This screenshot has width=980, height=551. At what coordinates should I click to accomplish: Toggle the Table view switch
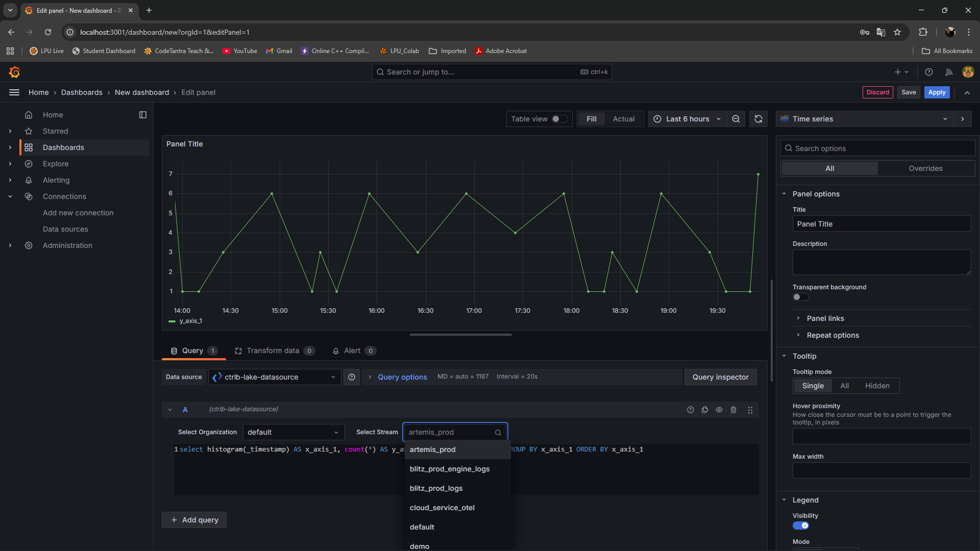click(x=559, y=119)
